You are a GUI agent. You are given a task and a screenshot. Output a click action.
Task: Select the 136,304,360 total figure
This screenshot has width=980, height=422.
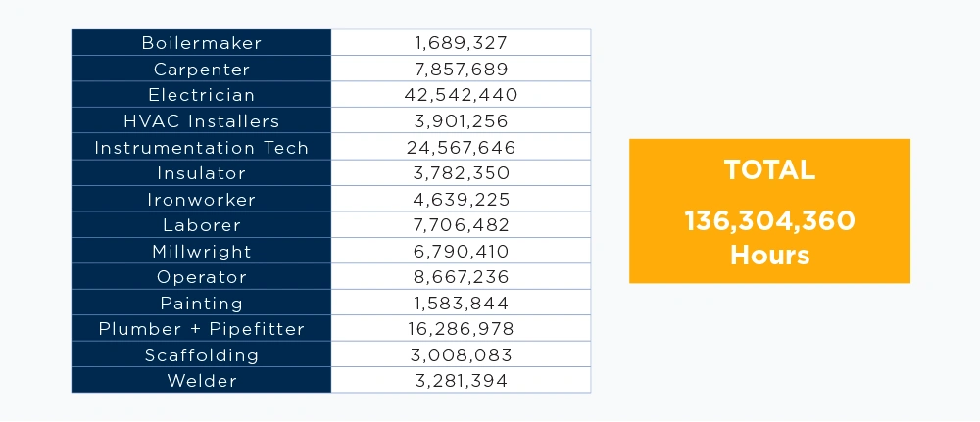click(769, 220)
